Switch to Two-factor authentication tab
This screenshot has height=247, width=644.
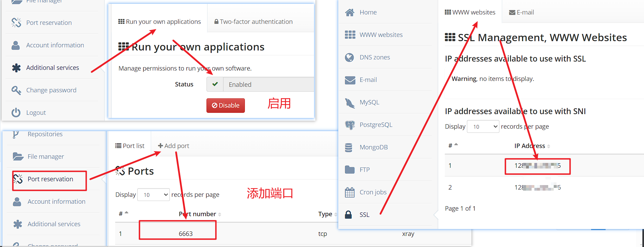(x=253, y=22)
